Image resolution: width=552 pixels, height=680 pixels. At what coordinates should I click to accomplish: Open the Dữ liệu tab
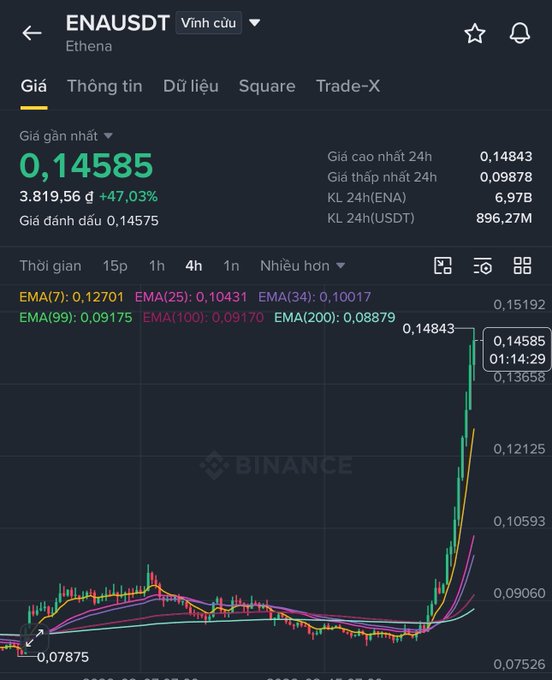click(x=191, y=86)
